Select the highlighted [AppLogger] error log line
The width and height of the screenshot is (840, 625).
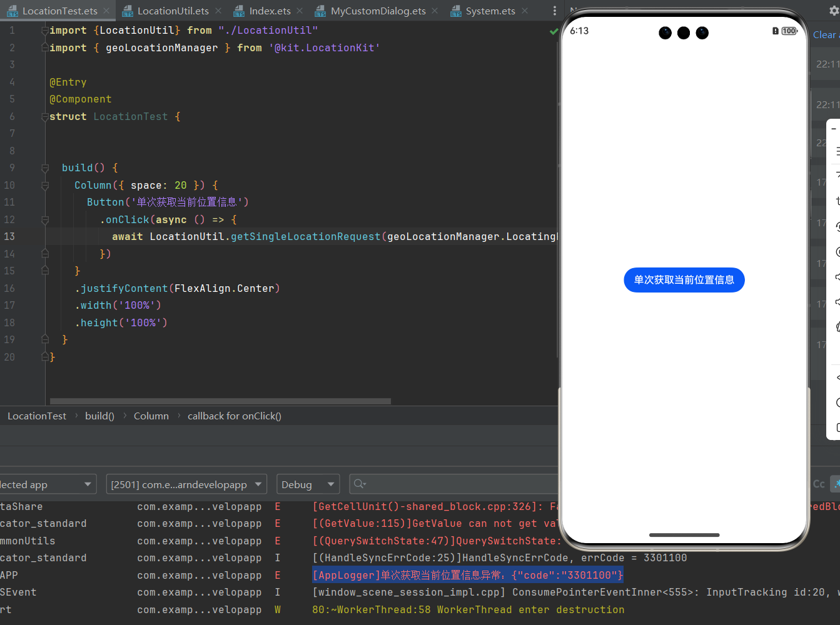click(x=468, y=575)
